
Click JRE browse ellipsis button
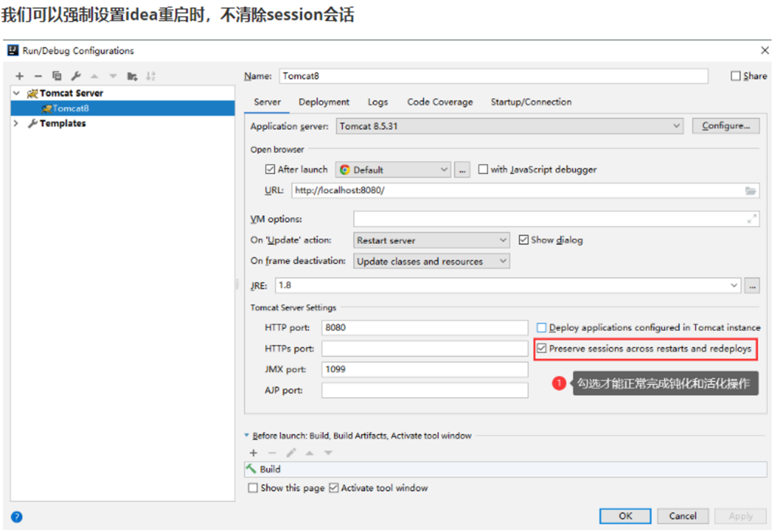753,286
